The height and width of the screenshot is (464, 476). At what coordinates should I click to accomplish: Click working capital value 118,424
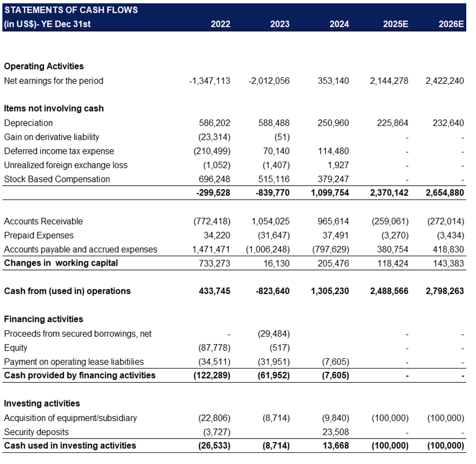coord(393,263)
